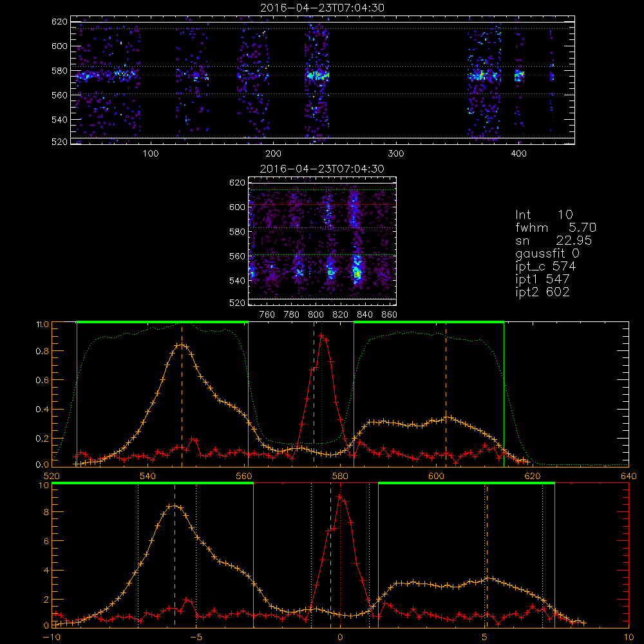Screen dimensions: 644x644
Task: Click x-axis label 760 of small zoomed image
Action: pyautogui.click(x=267, y=315)
